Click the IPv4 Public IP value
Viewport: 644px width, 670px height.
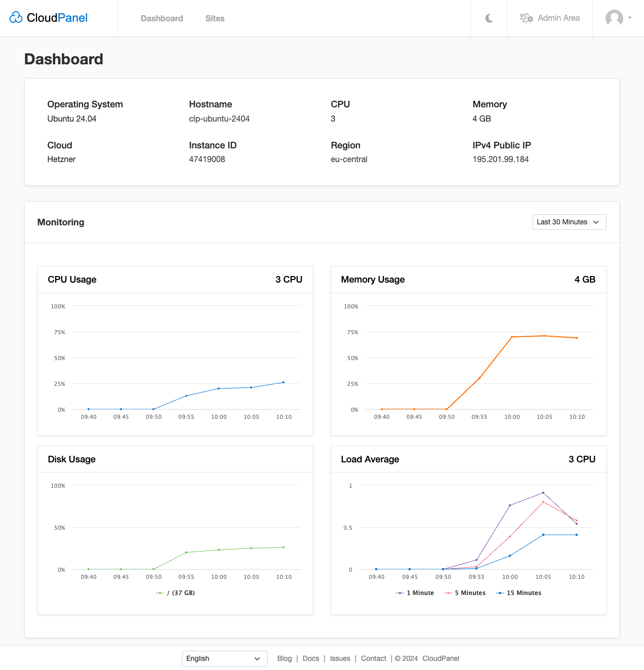pos(500,159)
